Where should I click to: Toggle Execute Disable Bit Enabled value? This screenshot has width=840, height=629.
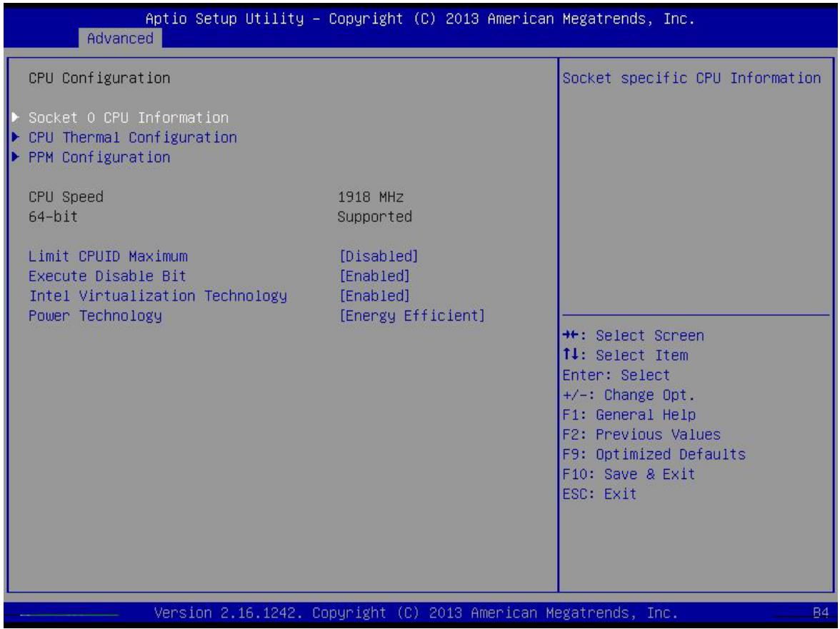click(x=374, y=276)
